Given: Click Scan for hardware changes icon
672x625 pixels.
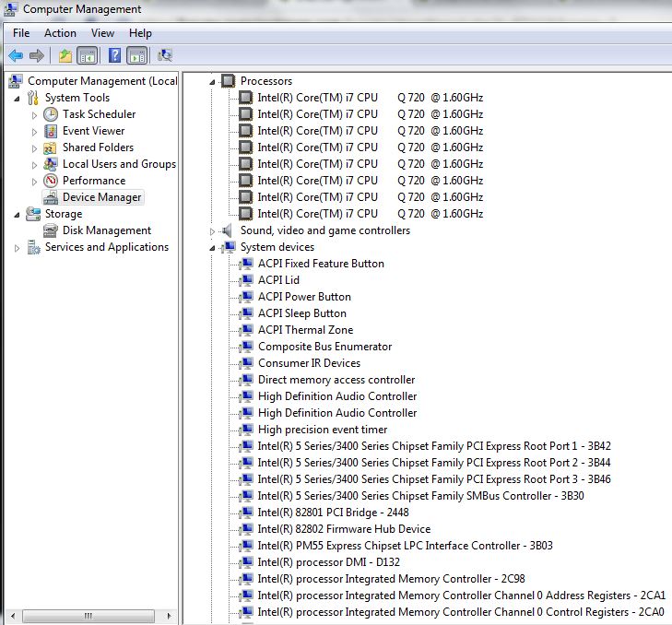Looking at the screenshot, I should [x=165, y=55].
